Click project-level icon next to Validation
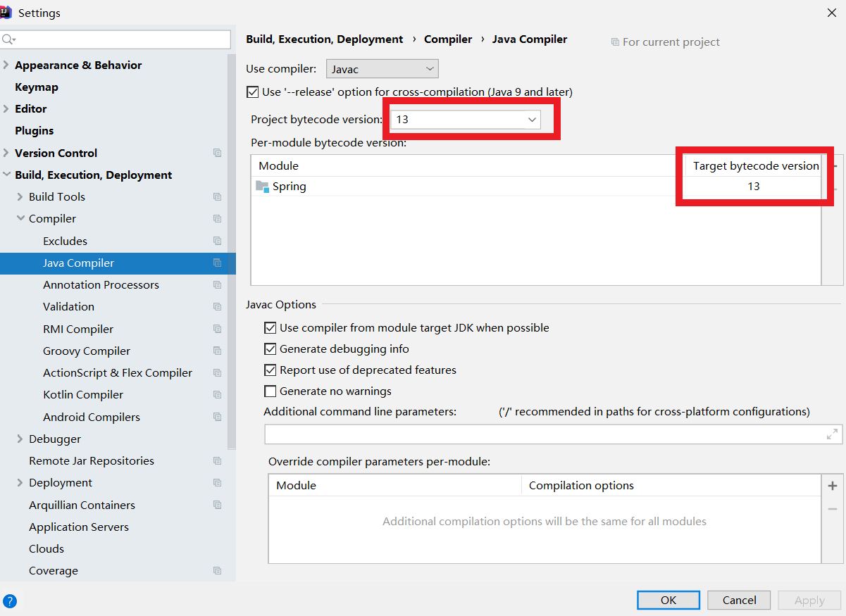 pos(217,307)
